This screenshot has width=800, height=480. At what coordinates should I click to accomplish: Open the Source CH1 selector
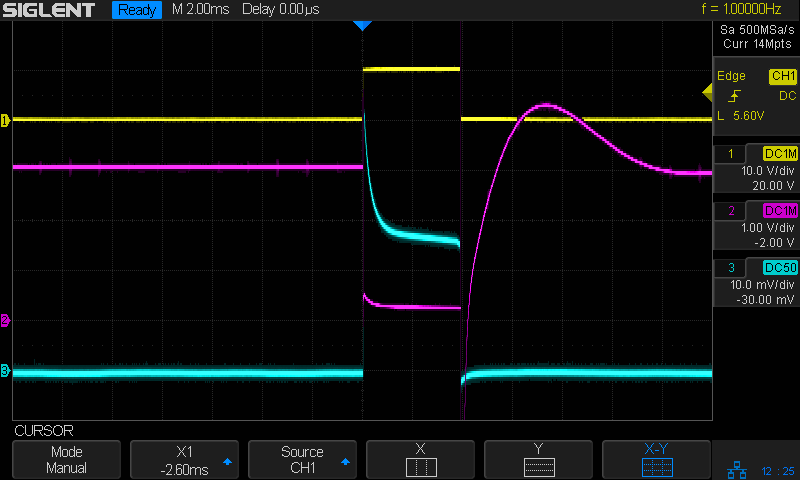302,459
